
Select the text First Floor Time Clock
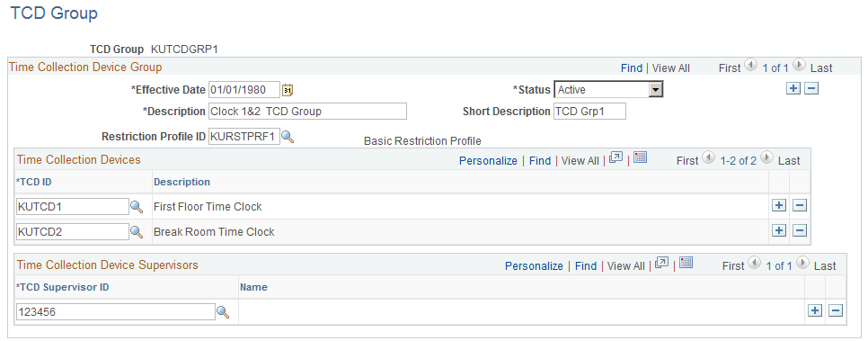click(208, 207)
